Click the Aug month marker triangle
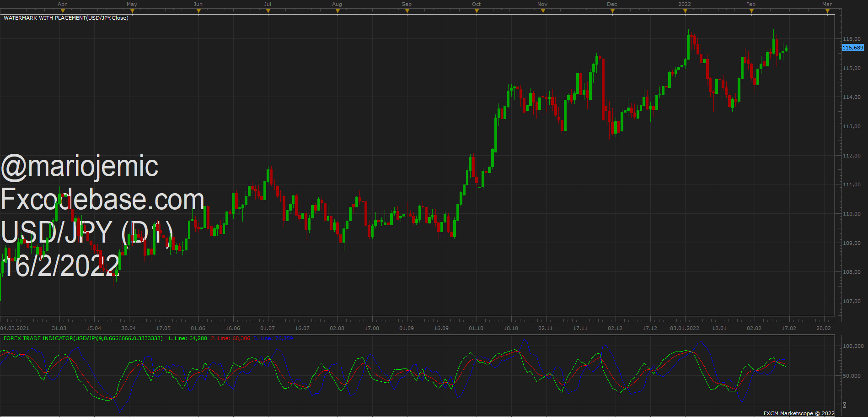Viewport: 868px width, 417px height. (338, 11)
